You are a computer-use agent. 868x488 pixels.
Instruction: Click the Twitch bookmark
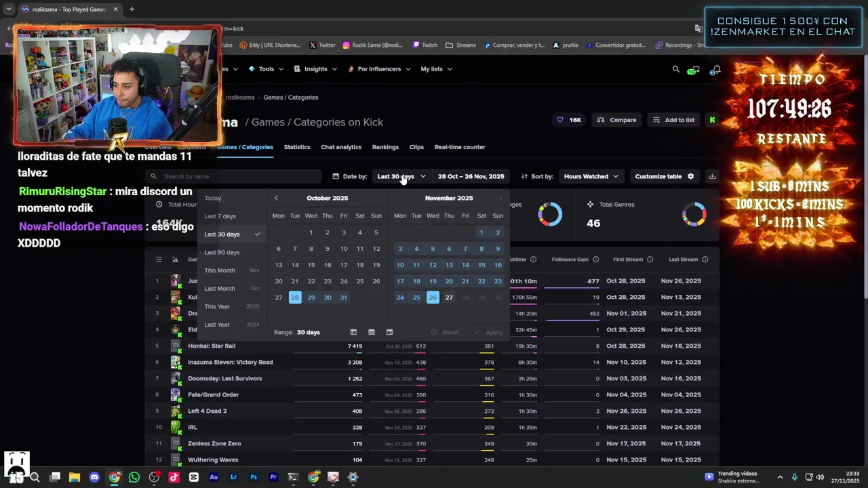425,45
